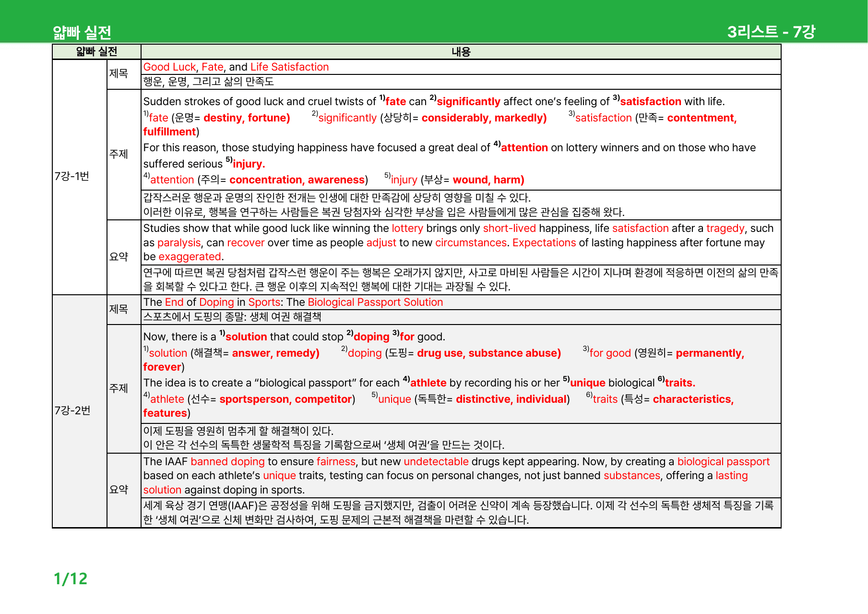Click the '요약' label for 7강-1번
The width and height of the screenshot is (868, 614).
(119, 257)
